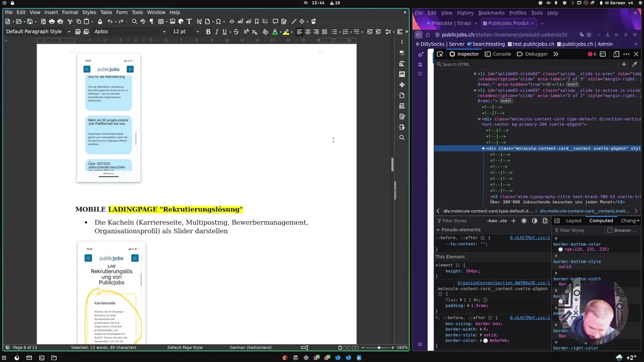Align paragraph left
Image resolution: width=644 pixels, height=362 pixels.
(x=299, y=32)
